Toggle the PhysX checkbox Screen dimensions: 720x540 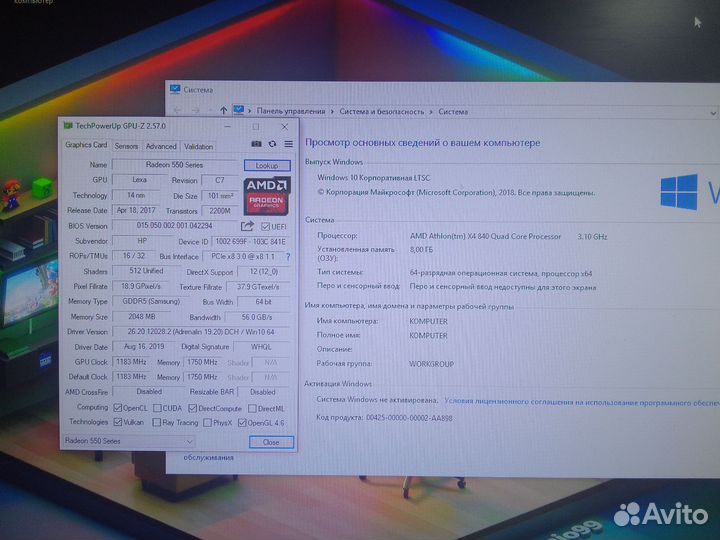208,422
